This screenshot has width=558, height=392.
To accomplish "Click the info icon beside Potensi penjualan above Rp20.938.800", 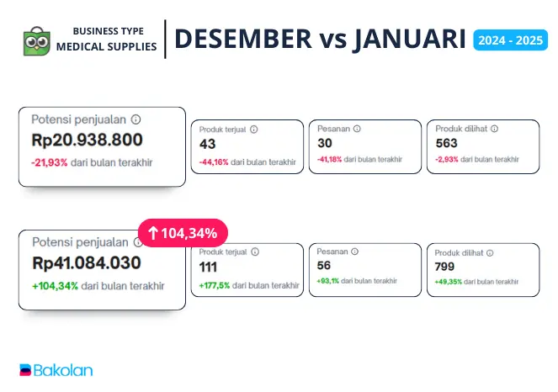I will point(136,120).
